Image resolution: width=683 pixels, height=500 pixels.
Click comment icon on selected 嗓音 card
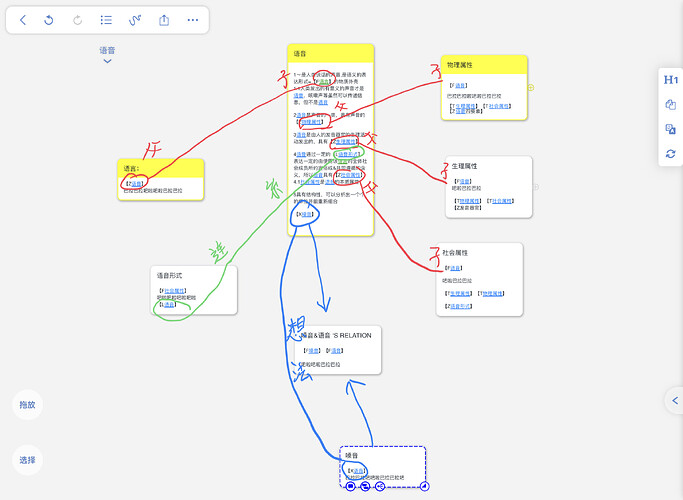pos(350,486)
